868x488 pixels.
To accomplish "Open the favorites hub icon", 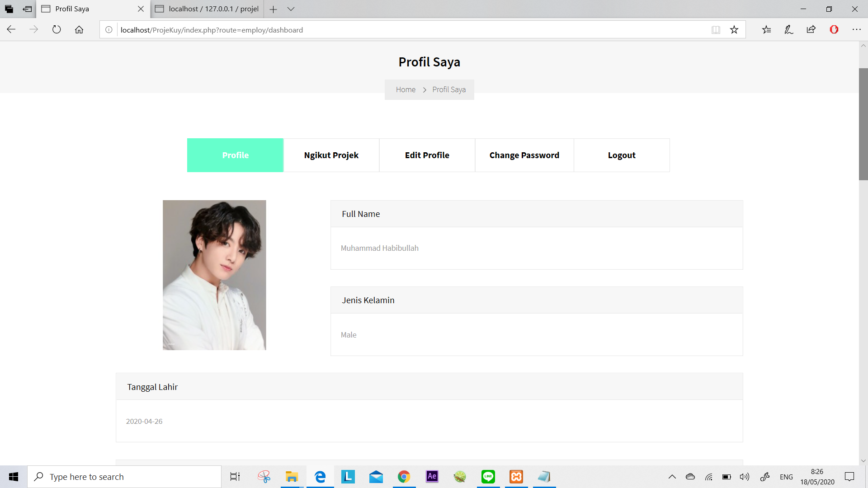I will point(766,30).
